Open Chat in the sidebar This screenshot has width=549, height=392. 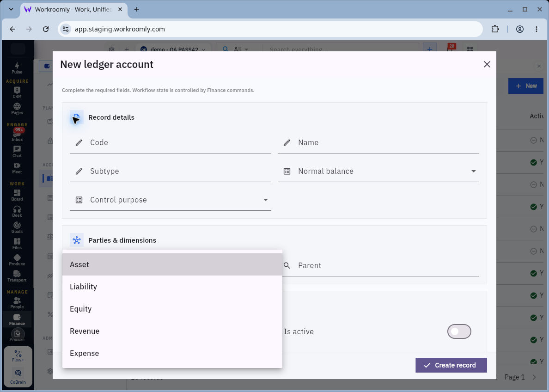(x=17, y=152)
